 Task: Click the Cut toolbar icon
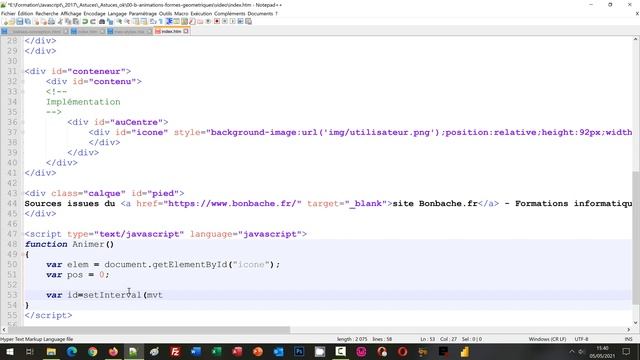click(60, 21)
